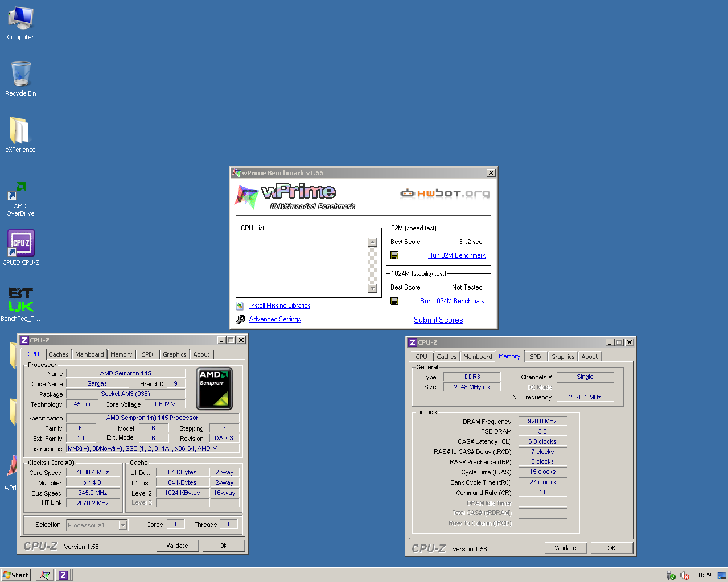Image resolution: width=728 pixels, height=582 pixels.
Task: Select SPD tab in right CPU-Z window
Action: tap(536, 357)
